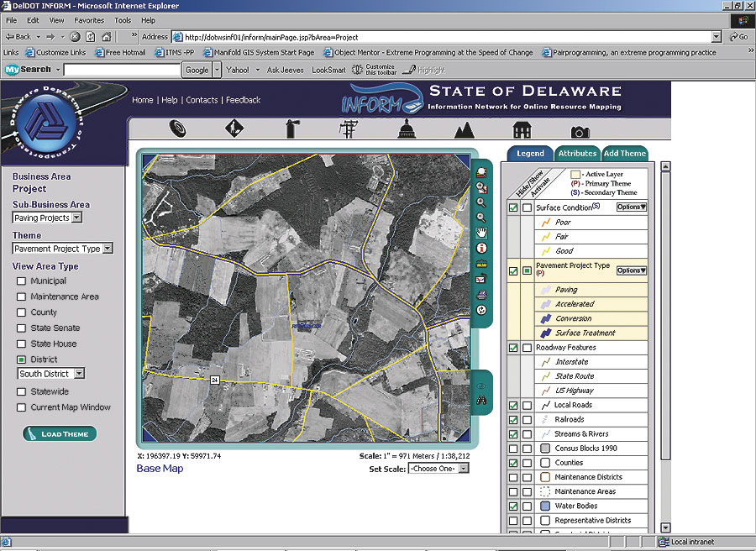Click the utility pole icon
The width and height of the screenshot is (756, 551).
tap(348, 129)
